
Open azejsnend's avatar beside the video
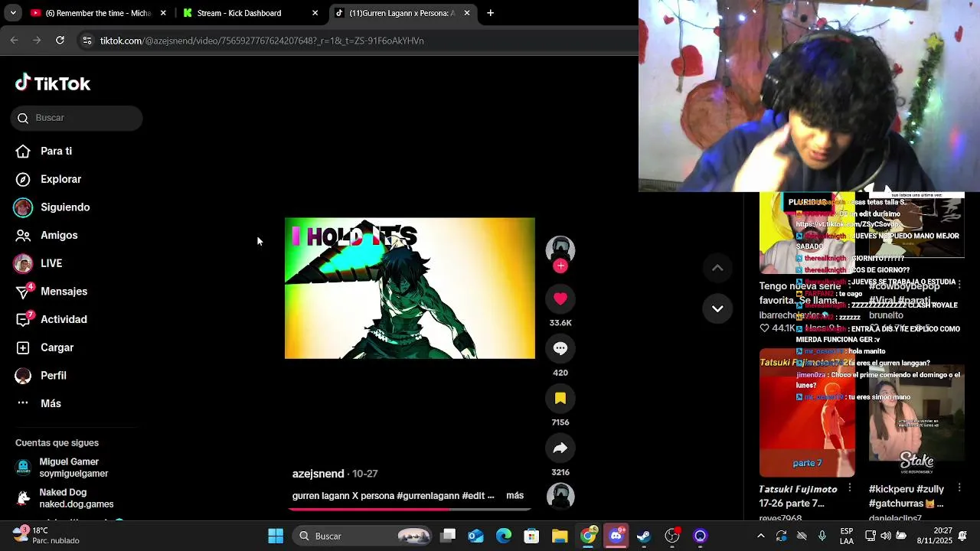[560, 249]
